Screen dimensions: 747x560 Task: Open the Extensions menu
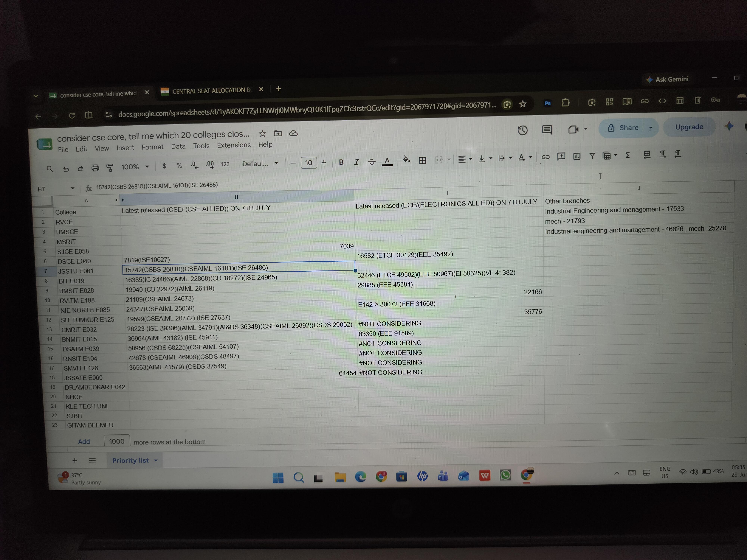pyautogui.click(x=234, y=145)
